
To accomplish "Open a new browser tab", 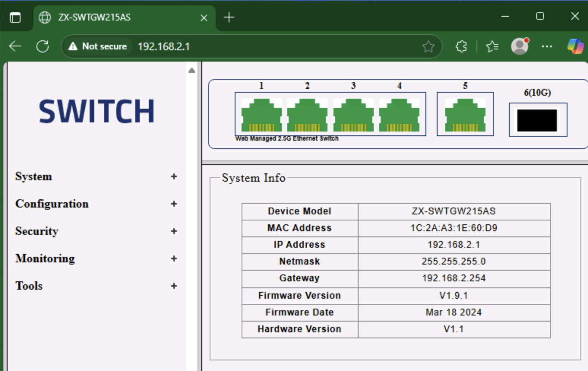I will 229,17.
